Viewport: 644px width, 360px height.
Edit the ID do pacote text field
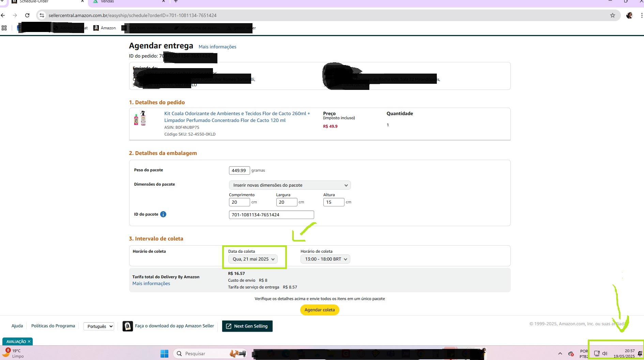point(271,215)
